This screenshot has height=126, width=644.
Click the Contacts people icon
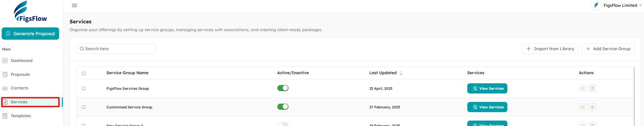click(x=5, y=88)
